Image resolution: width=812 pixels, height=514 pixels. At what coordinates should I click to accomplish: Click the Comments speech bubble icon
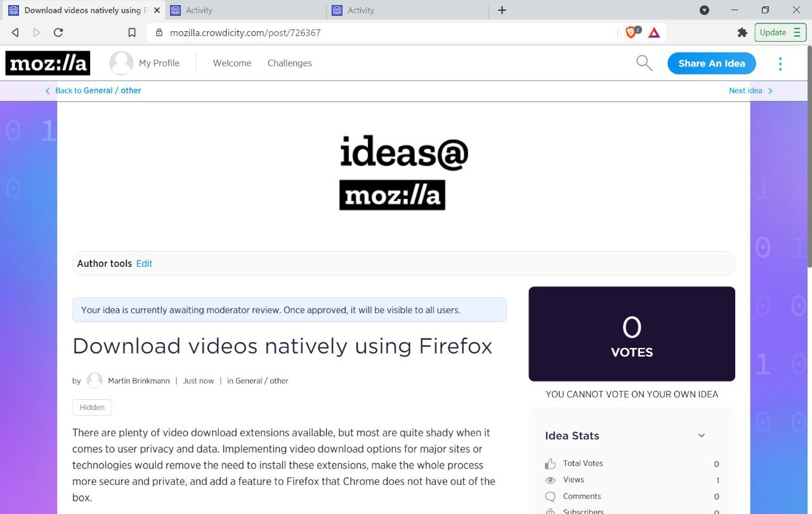pyautogui.click(x=550, y=496)
